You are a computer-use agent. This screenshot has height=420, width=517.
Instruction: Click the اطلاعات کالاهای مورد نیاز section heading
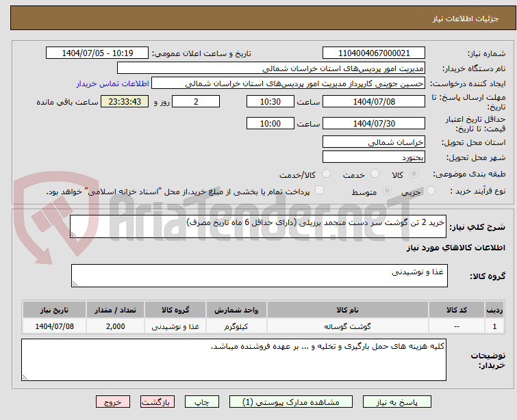click(x=455, y=248)
